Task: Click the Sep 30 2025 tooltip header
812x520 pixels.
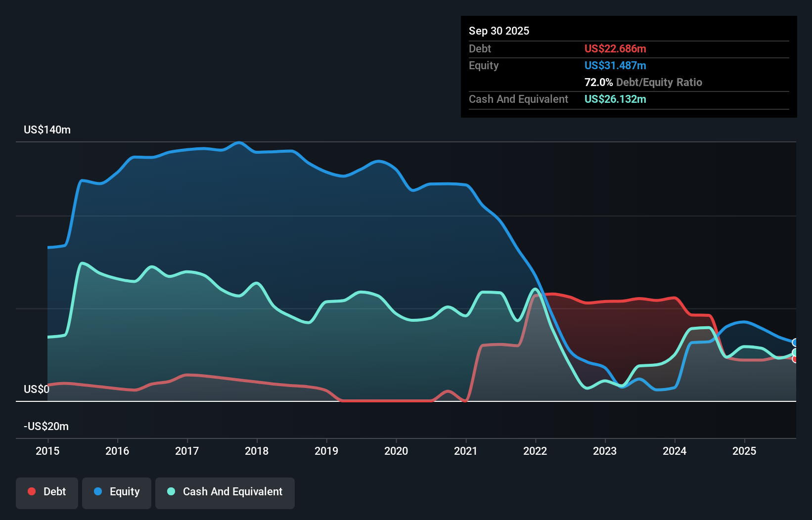Action: [x=499, y=31]
